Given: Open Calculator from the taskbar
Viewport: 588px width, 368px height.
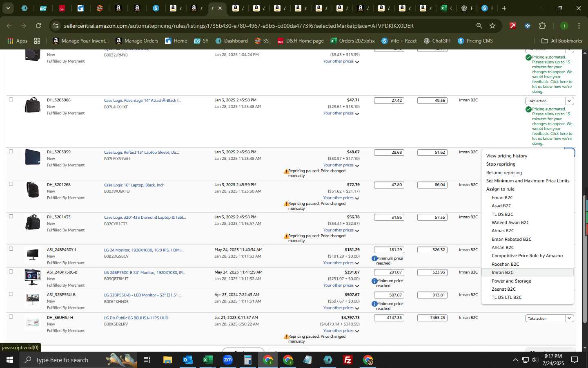Looking at the screenshot, I should (x=247, y=360).
